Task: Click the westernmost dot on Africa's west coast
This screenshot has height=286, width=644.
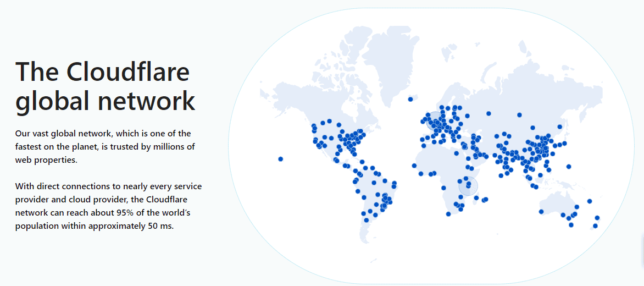Action: click(x=414, y=166)
